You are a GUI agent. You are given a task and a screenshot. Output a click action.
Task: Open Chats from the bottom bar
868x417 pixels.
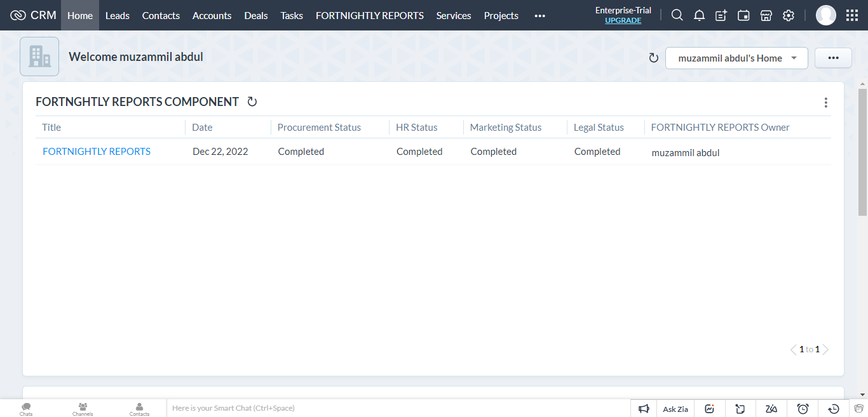[25, 408]
